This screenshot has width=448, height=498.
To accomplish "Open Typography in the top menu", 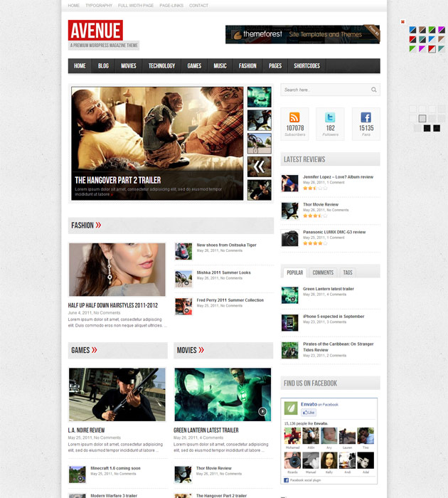I will pos(99,6).
